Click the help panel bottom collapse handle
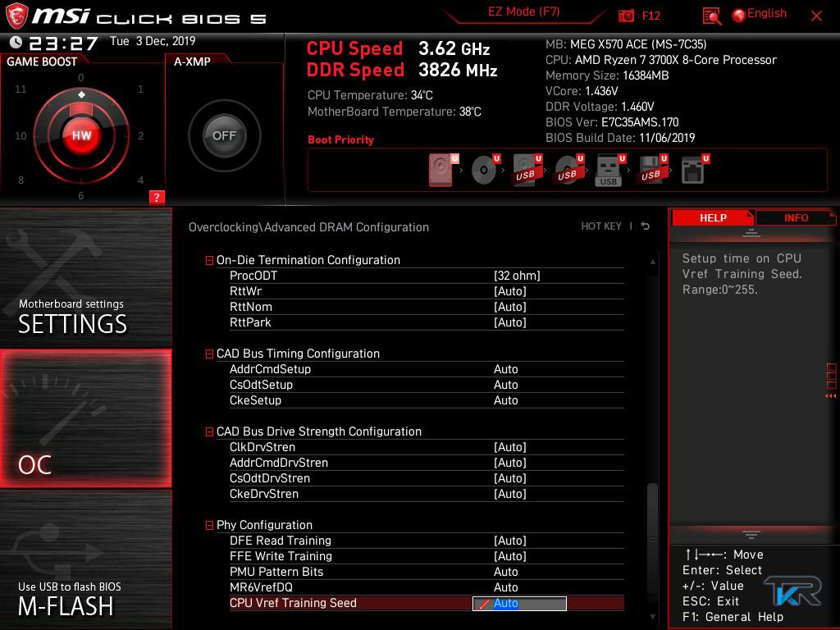Screen dimensions: 840x630 (751, 535)
